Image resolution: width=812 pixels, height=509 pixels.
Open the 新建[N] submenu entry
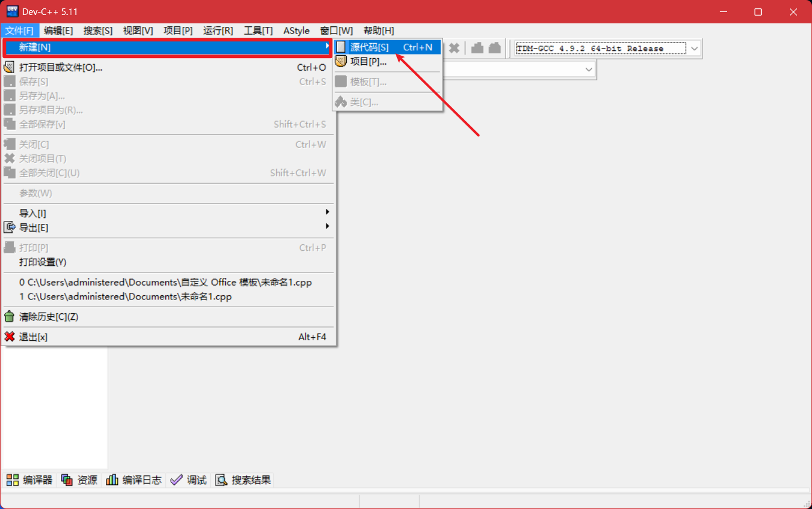168,47
